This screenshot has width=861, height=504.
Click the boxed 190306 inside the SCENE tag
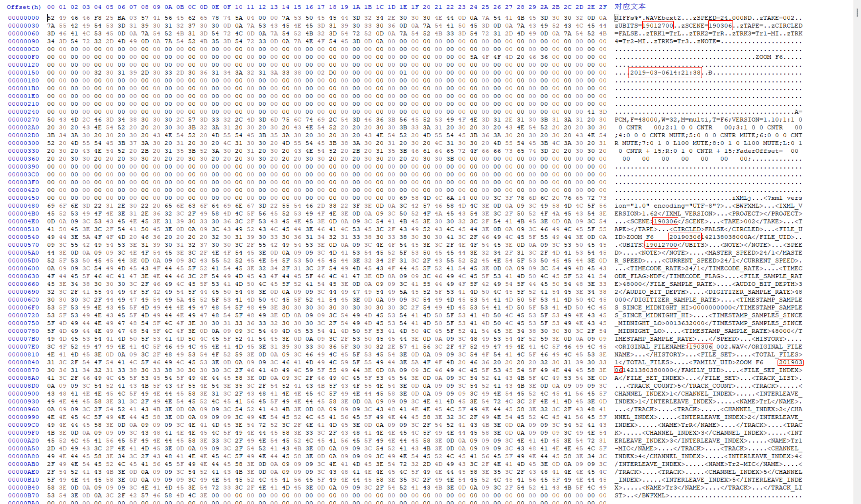tap(665, 221)
